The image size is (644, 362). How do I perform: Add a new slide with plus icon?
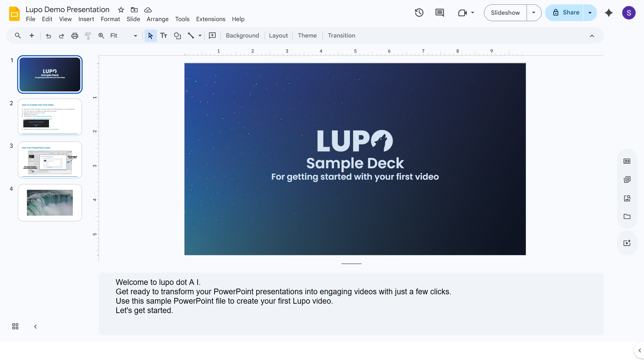(32, 36)
